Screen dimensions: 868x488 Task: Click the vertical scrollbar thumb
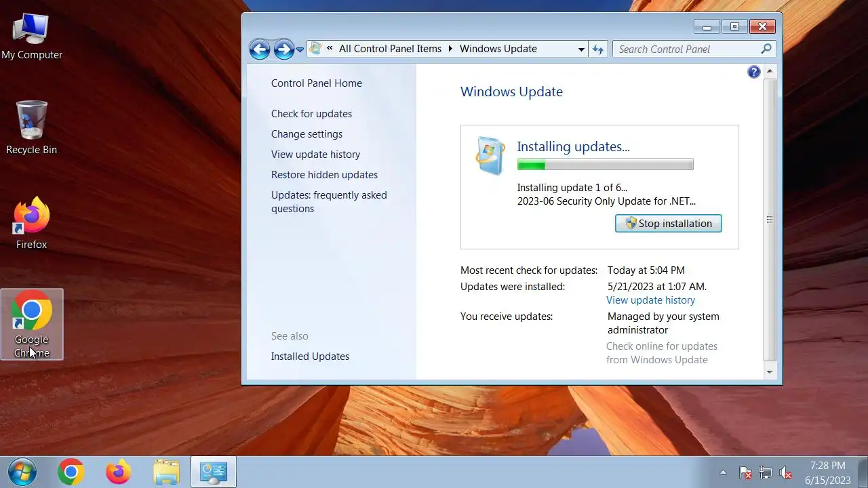[x=769, y=219]
